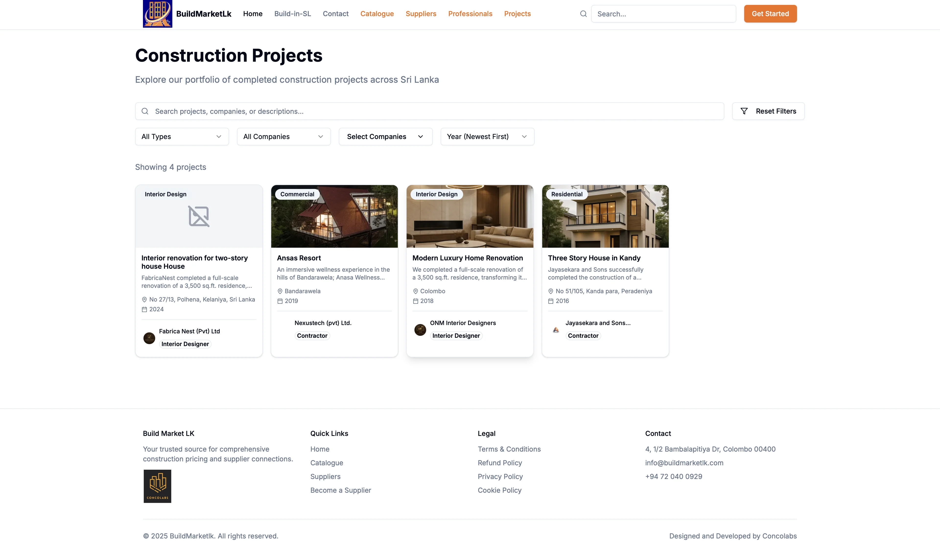
Task: Navigate to the Professionals page
Action: pyautogui.click(x=470, y=14)
